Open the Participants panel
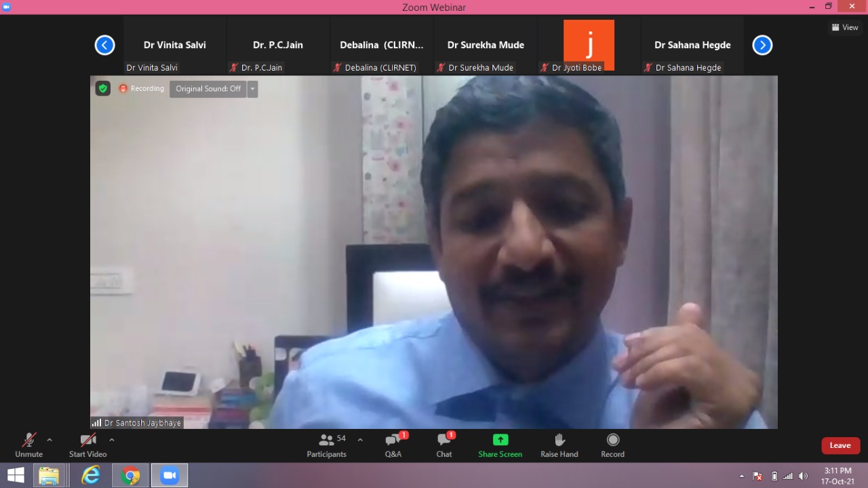This screenshot has width=868, height=488. 327,445
